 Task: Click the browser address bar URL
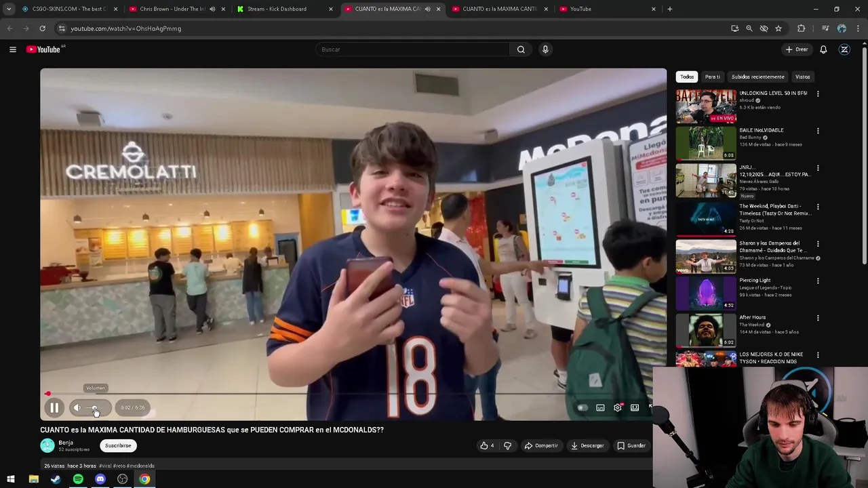[x=126, y=28]
